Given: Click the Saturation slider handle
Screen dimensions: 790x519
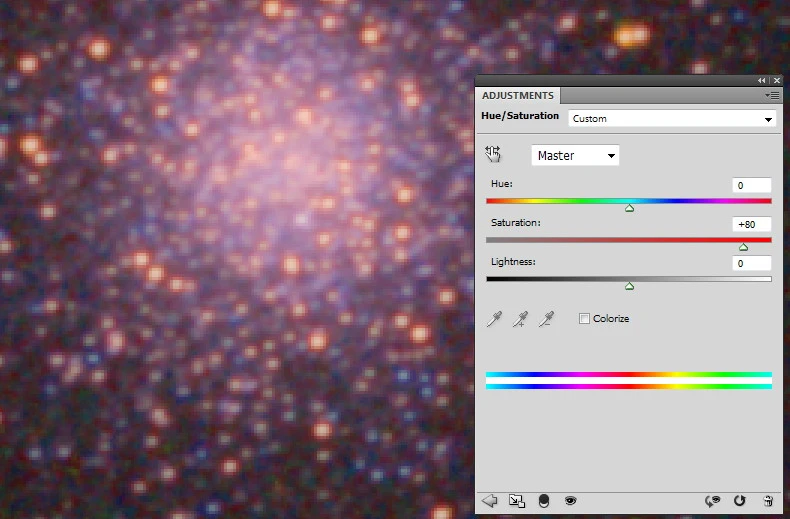Looking at the screenshot, I should coord(743,246).
